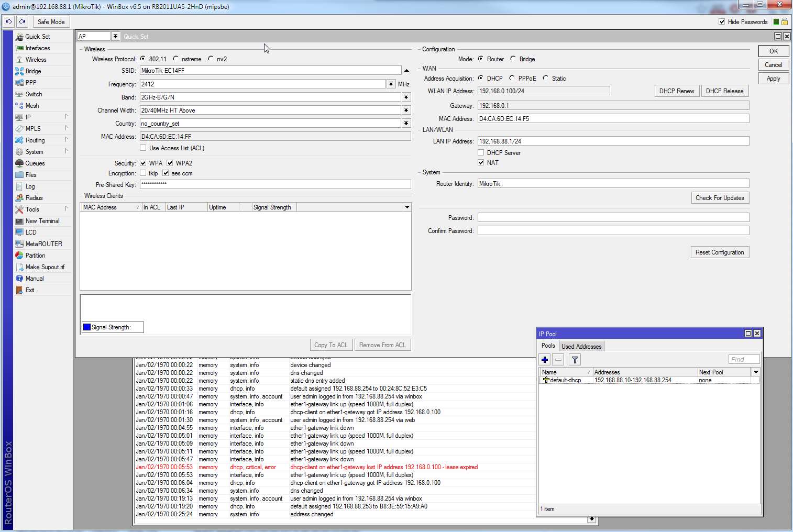
Task: Click the Find input field in IP Pool
Action: coord(743,359)
